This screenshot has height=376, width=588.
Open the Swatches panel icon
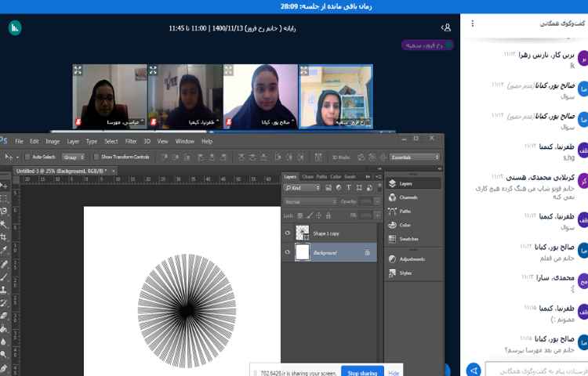(x=406, y=238)
